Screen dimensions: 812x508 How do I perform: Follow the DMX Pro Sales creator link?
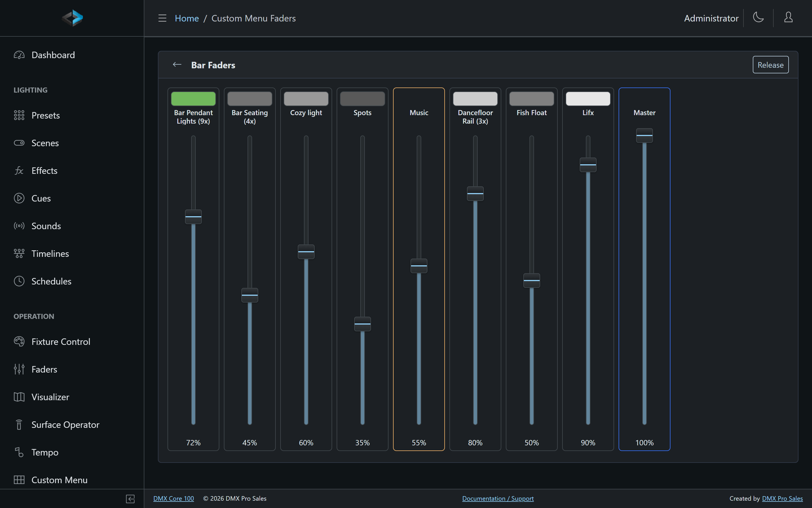pyautogui.click(x=782, y=499)
